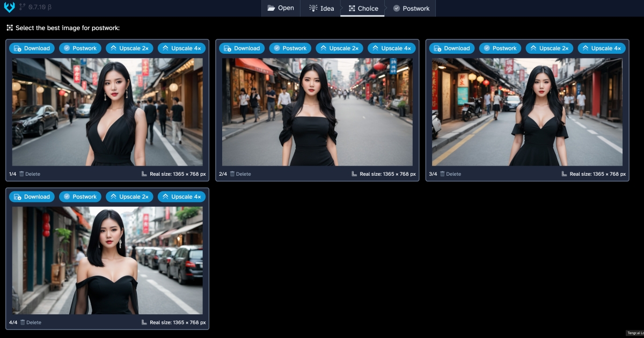Screen dimensions: 644x338
Task: Go to the Postwork tab
Action: coord(411,8)
